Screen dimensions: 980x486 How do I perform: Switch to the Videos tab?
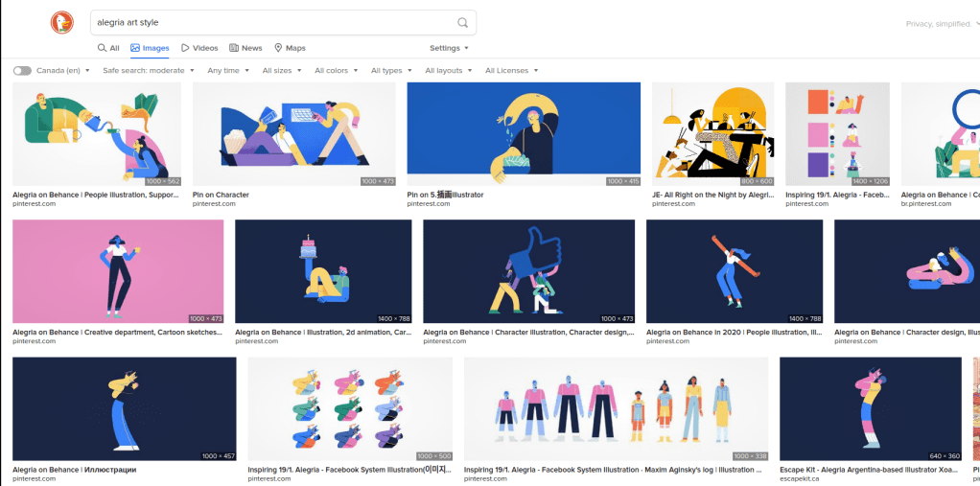(199, 48)
